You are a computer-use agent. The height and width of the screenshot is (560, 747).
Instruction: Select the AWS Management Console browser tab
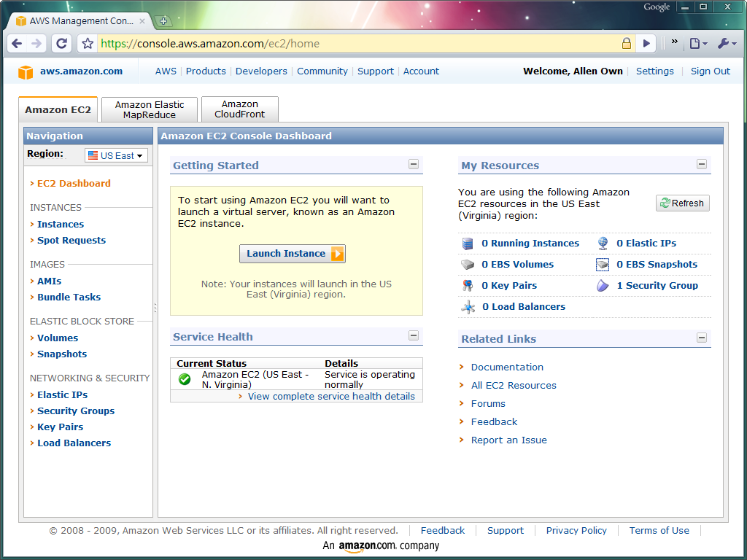pyautogui.click(x=80, y=21)
